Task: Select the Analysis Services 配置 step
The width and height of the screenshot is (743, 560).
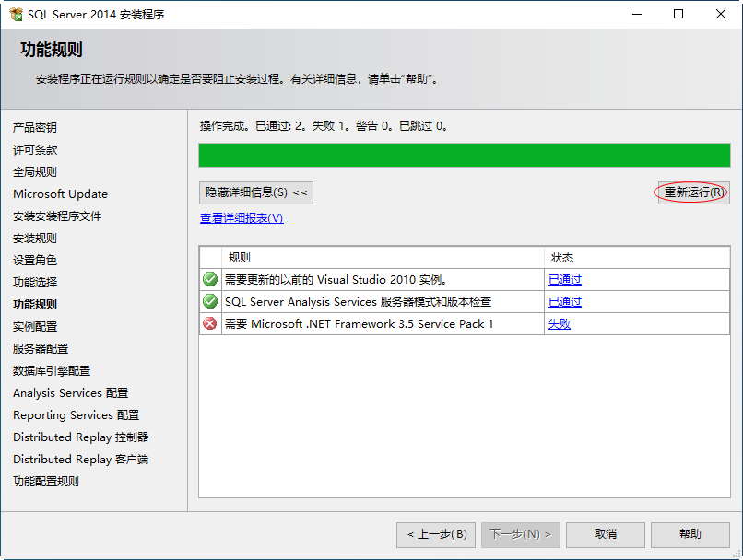Action: [71, 393]
